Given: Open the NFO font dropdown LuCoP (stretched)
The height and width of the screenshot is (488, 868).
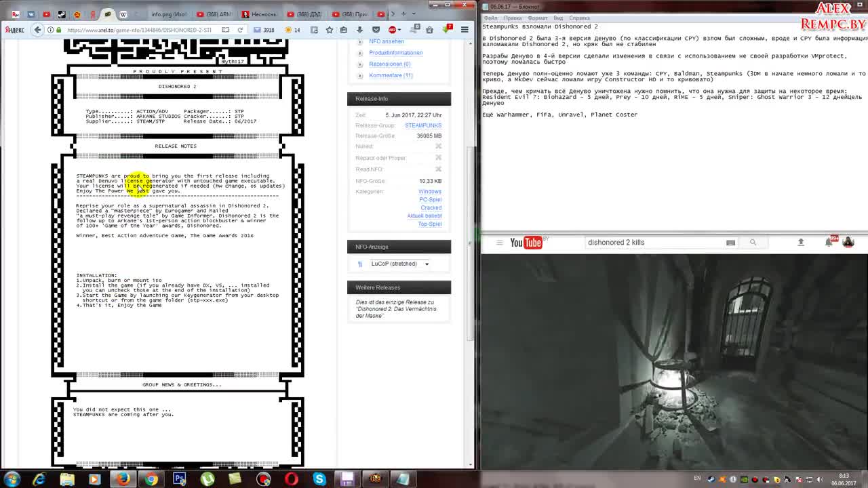Looking at the screenshot, I should [400, 264].
